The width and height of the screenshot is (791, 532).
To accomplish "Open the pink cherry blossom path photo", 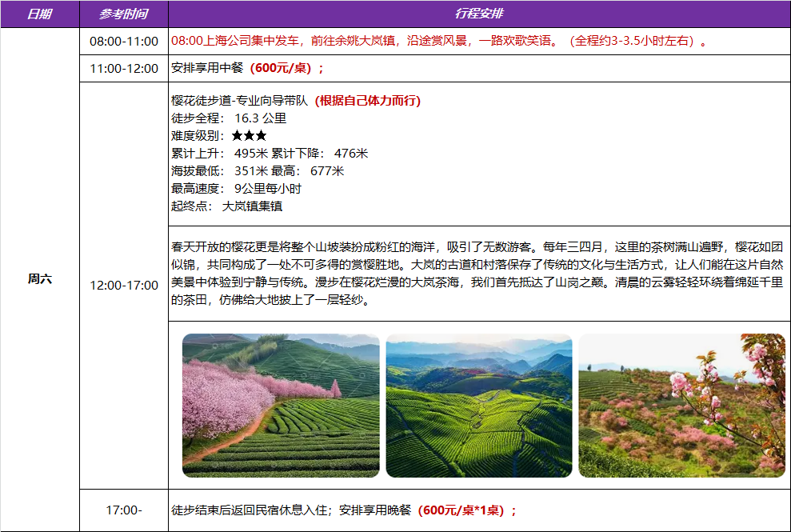I will [280, 406].
